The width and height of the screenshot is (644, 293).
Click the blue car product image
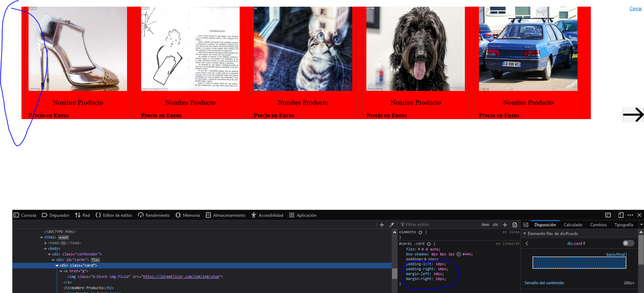tap(528, 49)
